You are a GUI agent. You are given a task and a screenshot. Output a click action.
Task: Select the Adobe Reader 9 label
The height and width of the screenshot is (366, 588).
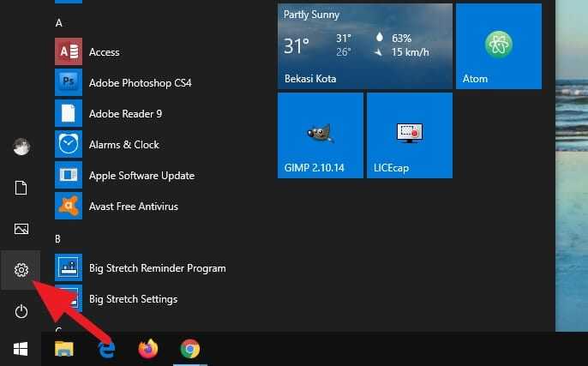[x=125, y=114]
